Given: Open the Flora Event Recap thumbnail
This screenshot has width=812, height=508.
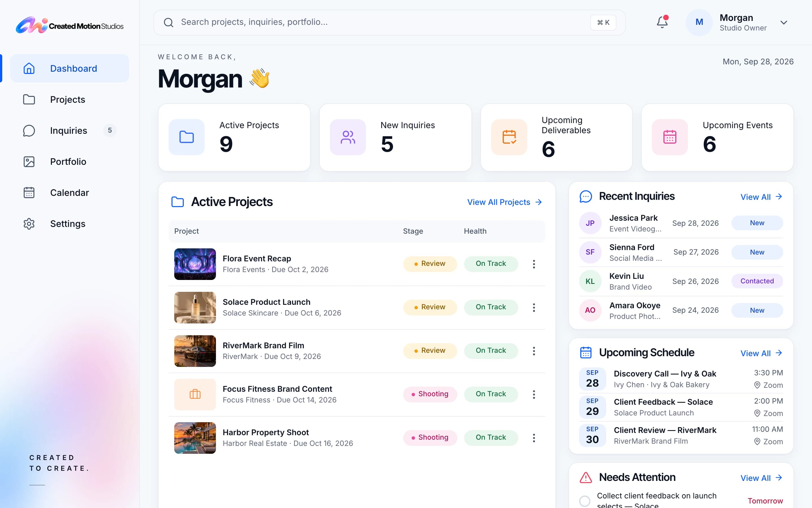Looking at the screenshot, I should point(195,264).
